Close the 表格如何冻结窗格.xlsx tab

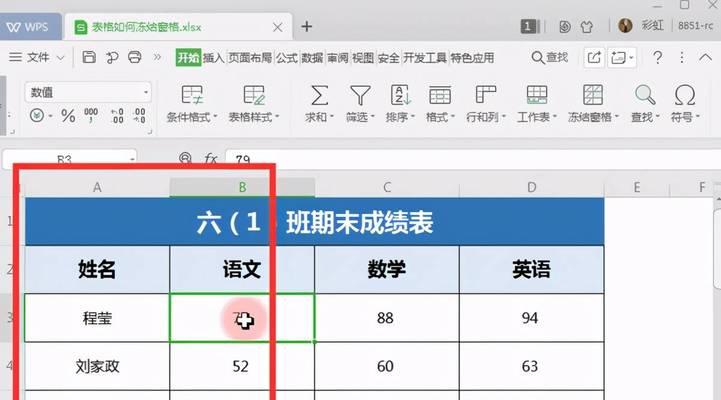click(277, 28)
